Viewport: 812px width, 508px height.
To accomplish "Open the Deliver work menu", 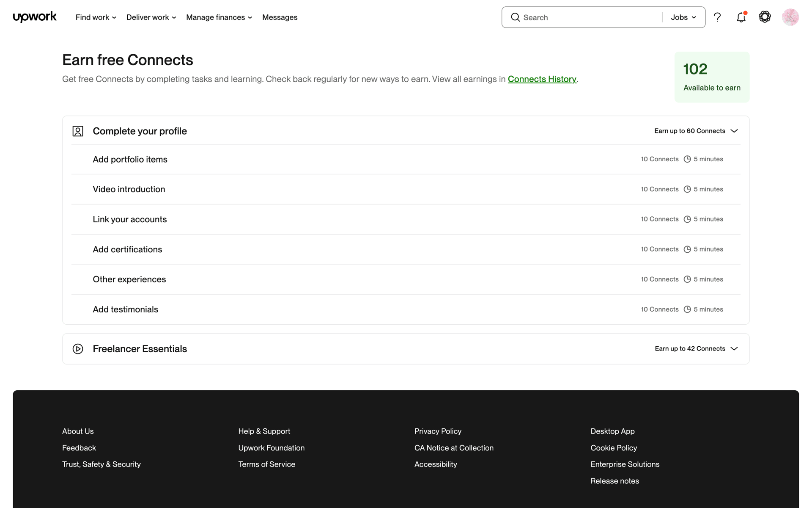I will tap(151, 17).
